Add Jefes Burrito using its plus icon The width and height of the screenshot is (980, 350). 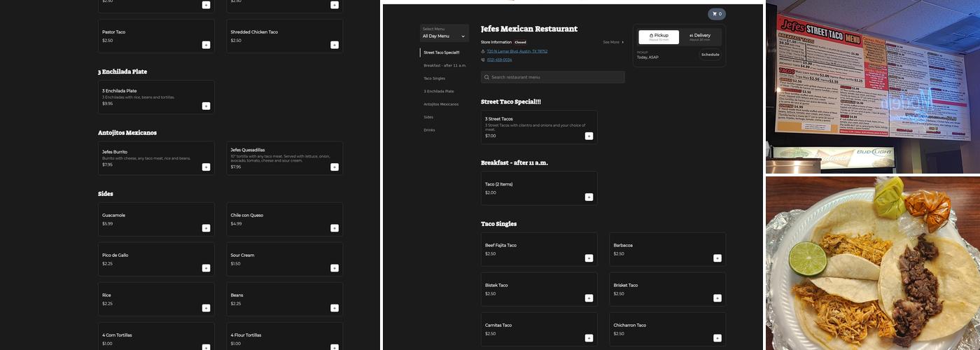tap(206, 167)
